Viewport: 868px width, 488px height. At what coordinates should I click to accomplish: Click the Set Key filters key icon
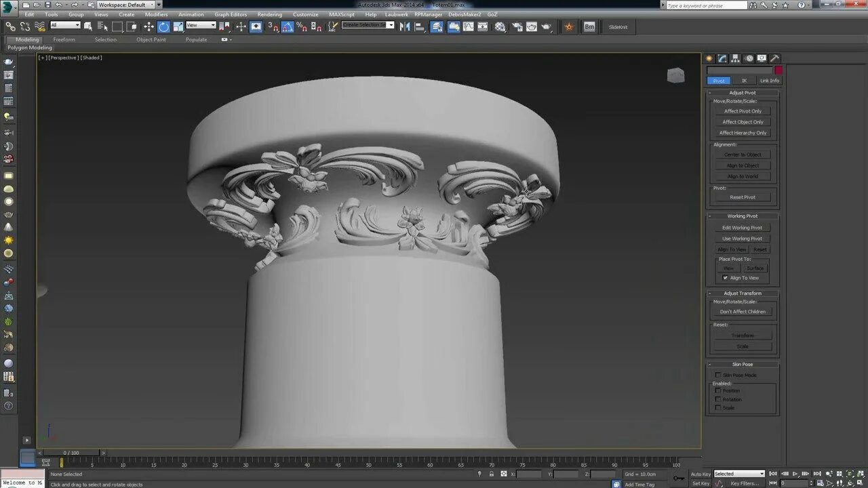pyautogui.click(x=678, y=478)
